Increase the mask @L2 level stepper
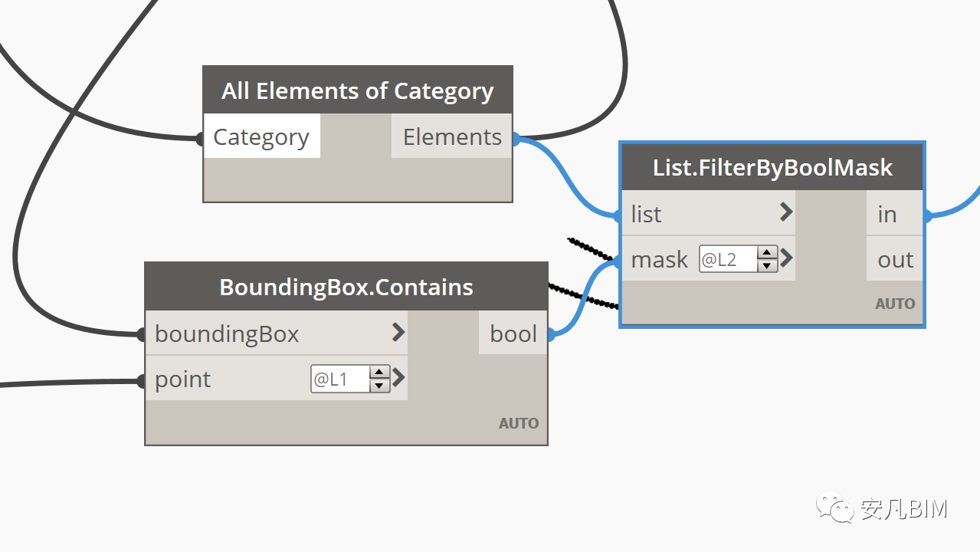This screenshot has height=552, width=980. 767,253
